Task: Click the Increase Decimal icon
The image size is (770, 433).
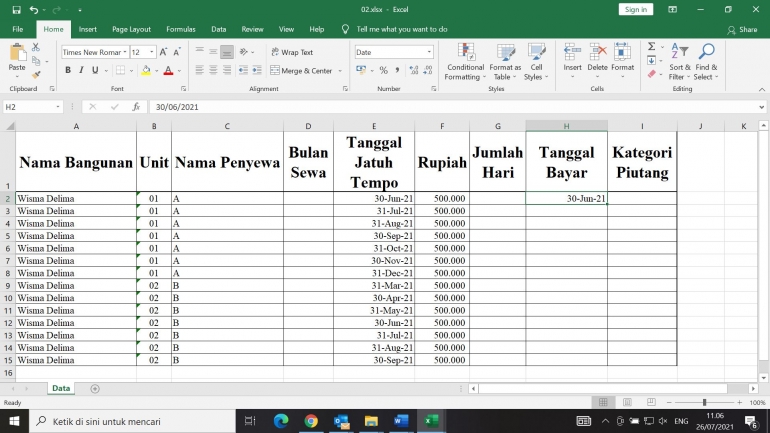Action: (414, 71)
